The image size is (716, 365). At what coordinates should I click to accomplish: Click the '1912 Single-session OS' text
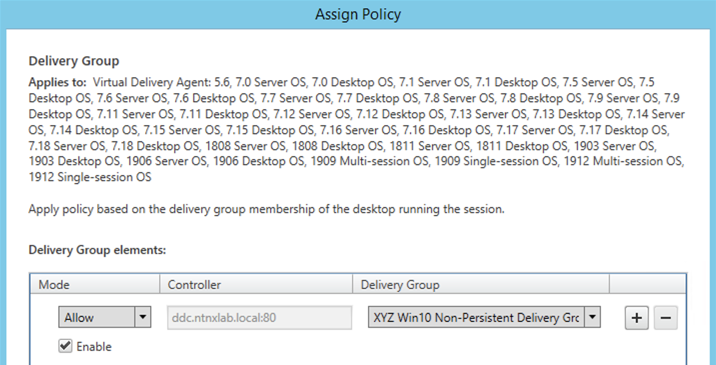pos(90,177)
